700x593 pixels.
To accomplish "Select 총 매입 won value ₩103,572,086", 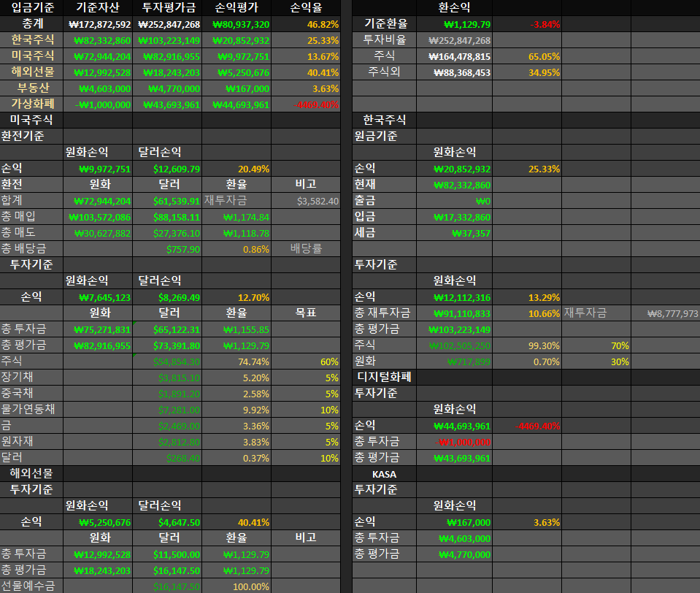I will click(98, 217).
